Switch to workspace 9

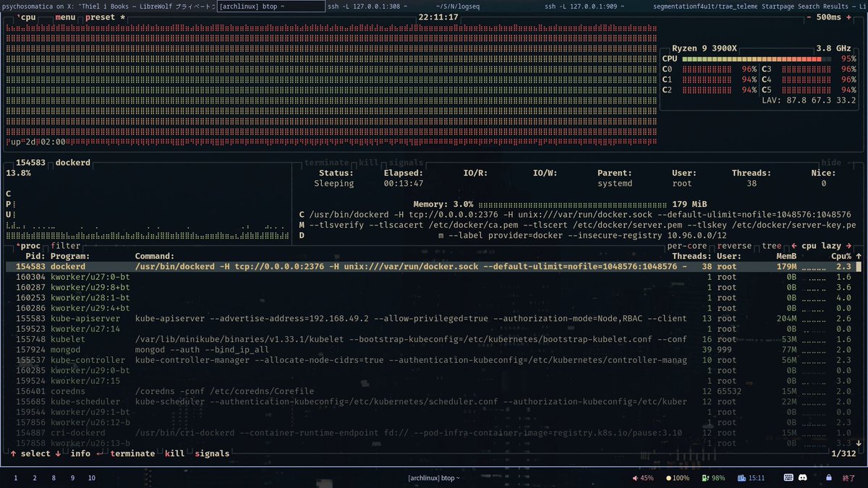click(x=72, y=478)
